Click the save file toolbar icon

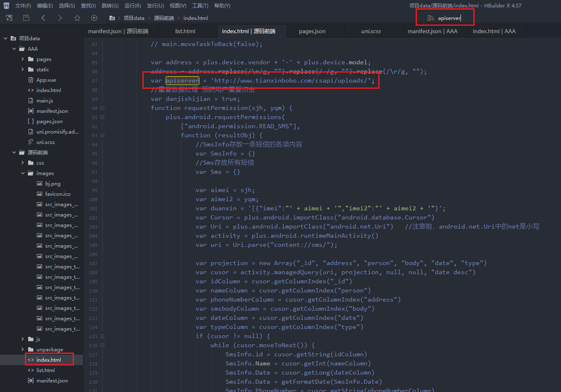point(26,18)
